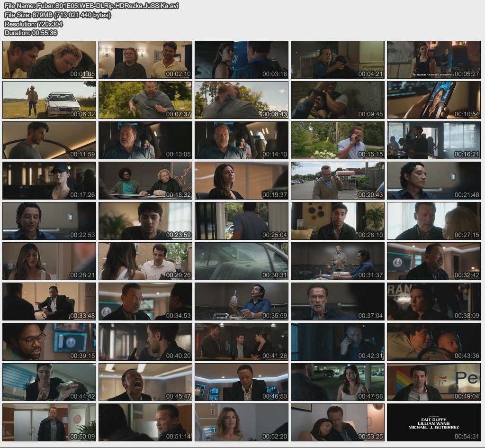Pick the woman in cap frame 00:17:26
This screenshot has width=485, height=448.
49,181
